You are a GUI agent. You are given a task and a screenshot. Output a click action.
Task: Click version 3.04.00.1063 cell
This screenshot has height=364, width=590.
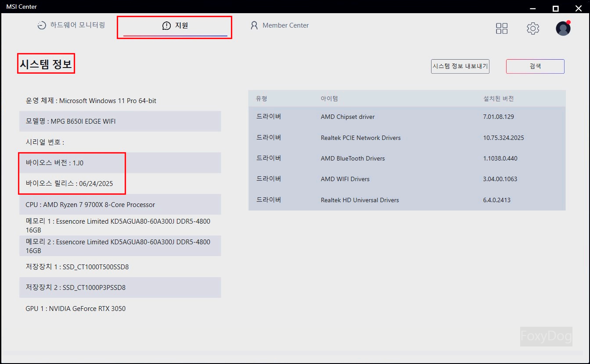click(x=500, y=179)
